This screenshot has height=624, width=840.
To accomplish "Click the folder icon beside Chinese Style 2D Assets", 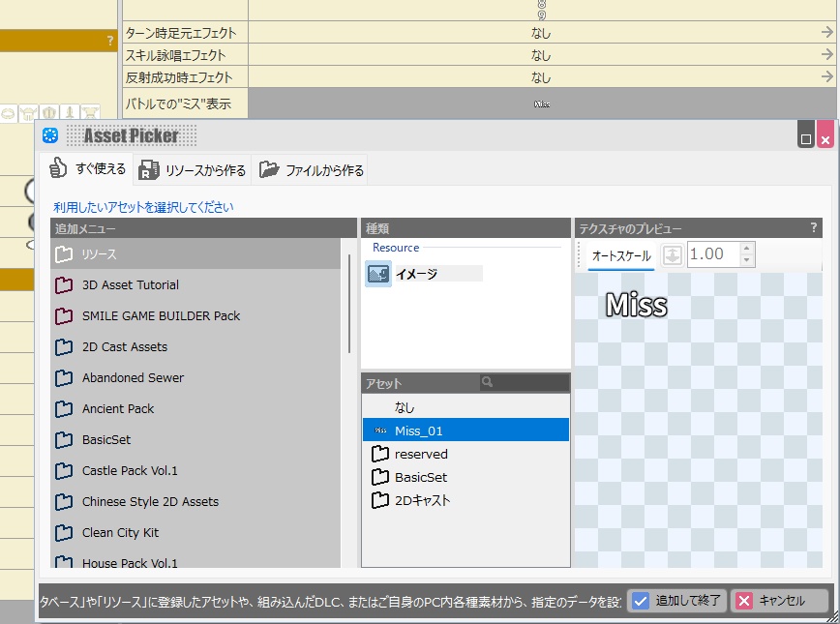I will [x=64, y=502].
